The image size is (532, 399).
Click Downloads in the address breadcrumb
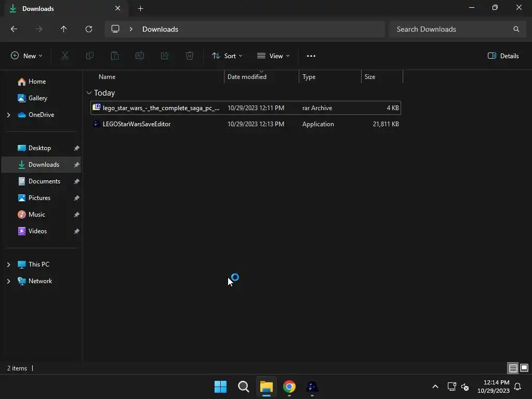[160, 29]
